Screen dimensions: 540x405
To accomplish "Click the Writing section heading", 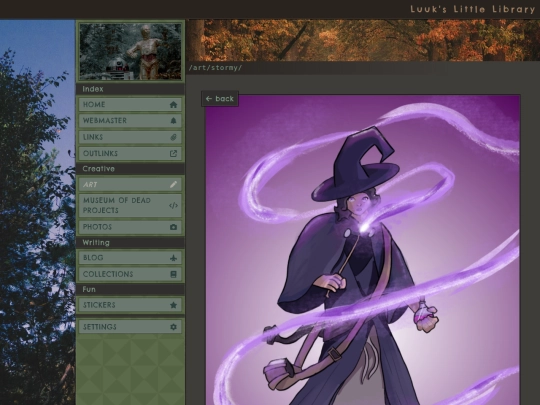I will click(x=96, y=243).
